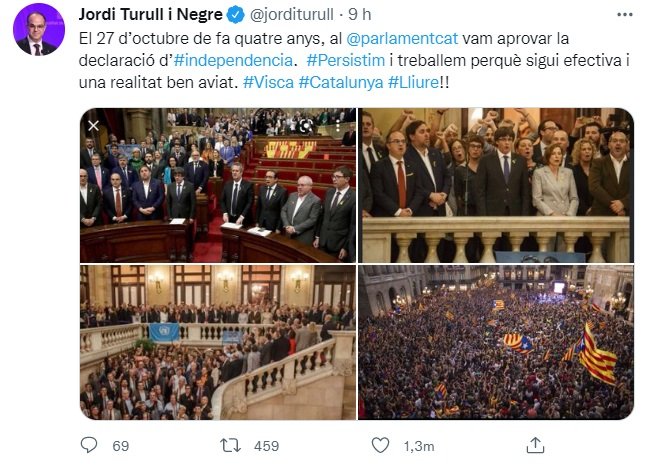Open the #independencia hashtag
The height and width of the screenshot is (469, 648).
[233, 60]
